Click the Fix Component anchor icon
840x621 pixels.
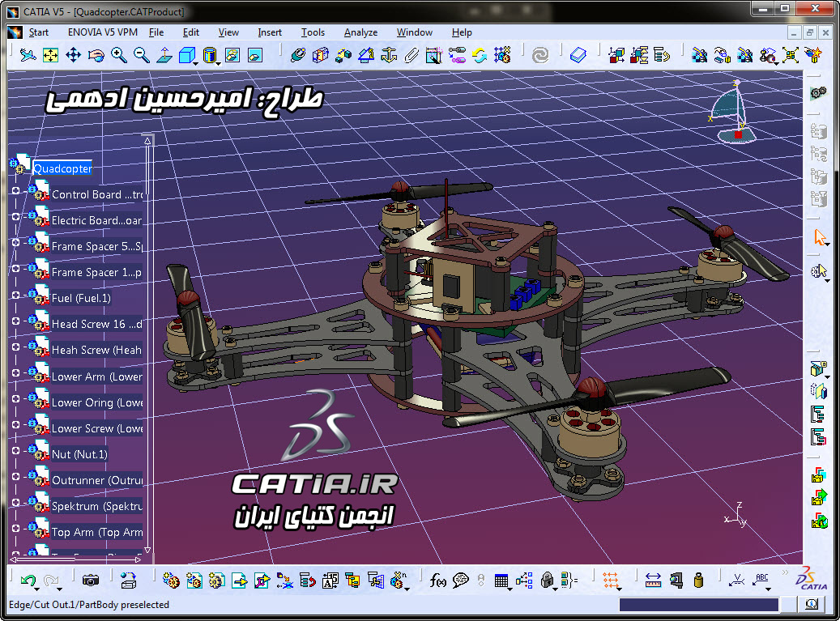[x=389, y=54]
